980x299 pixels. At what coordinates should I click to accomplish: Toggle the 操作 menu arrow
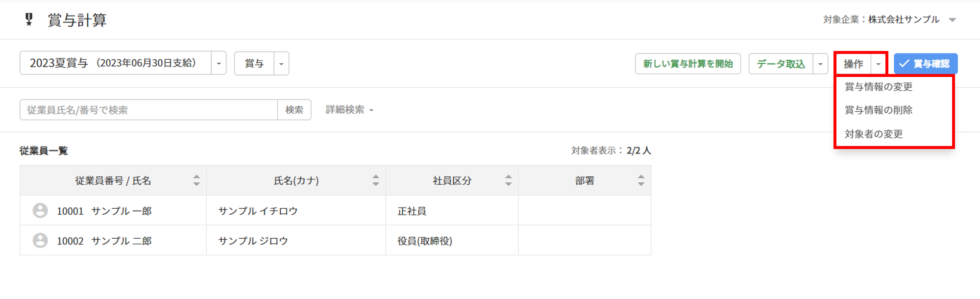click(878, 64)
